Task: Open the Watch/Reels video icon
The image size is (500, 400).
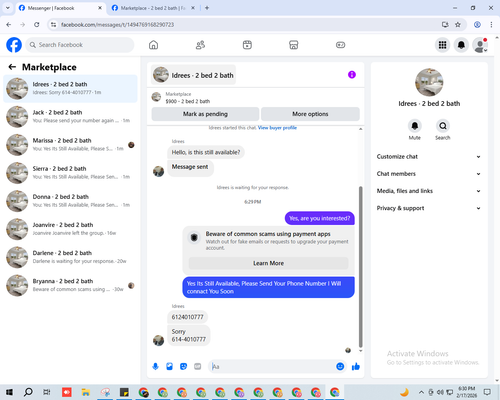Action: (247, 45)
